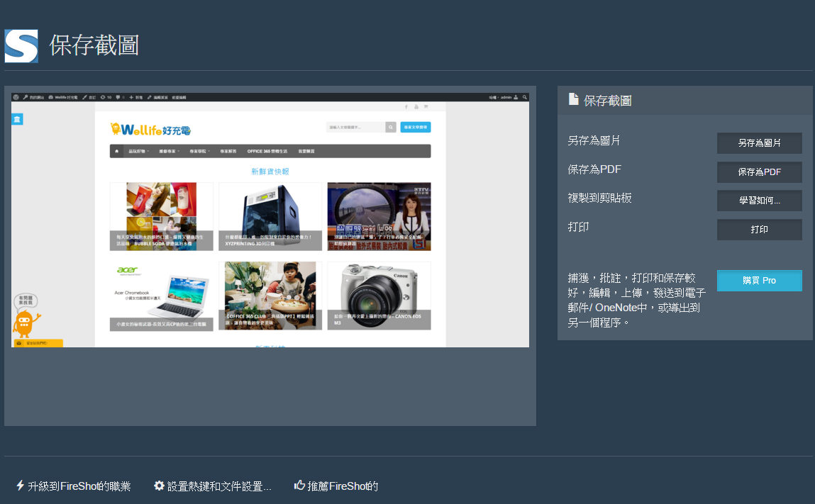Click the blue building icon on preview's left edge
The image size is (815, 504).
[18, 119]
